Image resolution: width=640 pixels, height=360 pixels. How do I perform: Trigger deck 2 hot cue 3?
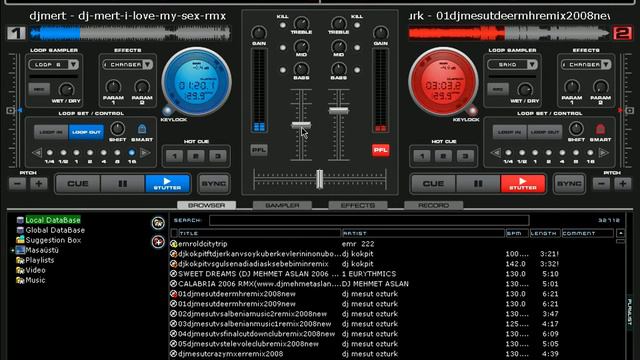click(465, 156)
